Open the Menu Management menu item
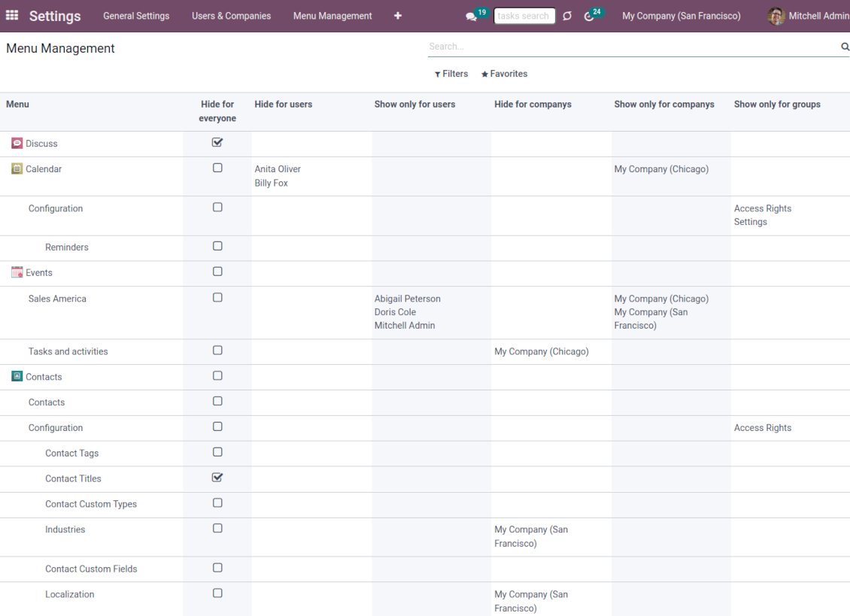The height and width of the screenshot is (616, 850). 332,17
